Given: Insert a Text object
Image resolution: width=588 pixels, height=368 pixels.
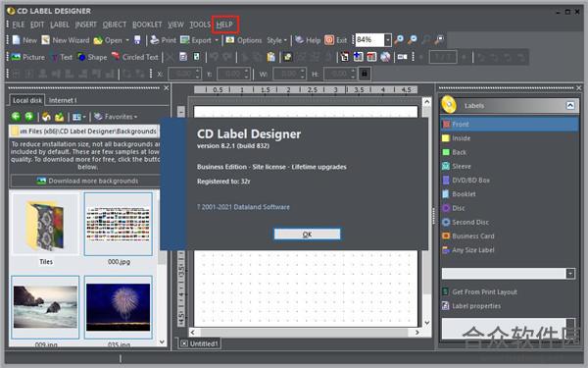Looking at the screenshot, I should click(62, 57).
